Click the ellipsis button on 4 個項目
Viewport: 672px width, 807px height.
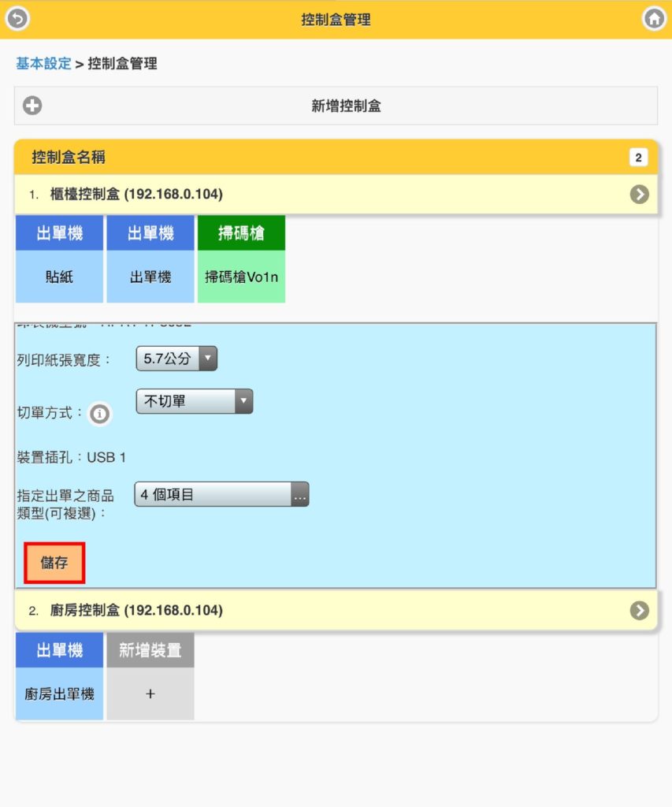(299, 494)
